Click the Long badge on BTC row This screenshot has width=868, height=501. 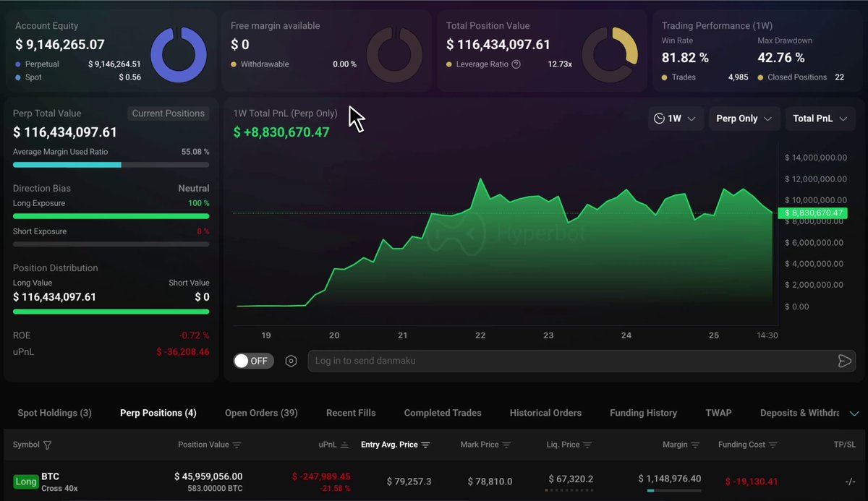[x=26, y=481]
